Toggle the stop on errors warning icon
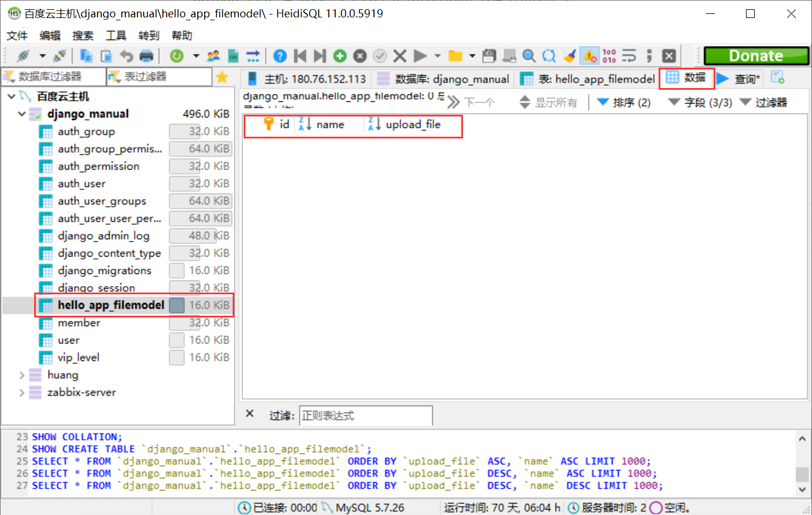 point(590,56)
